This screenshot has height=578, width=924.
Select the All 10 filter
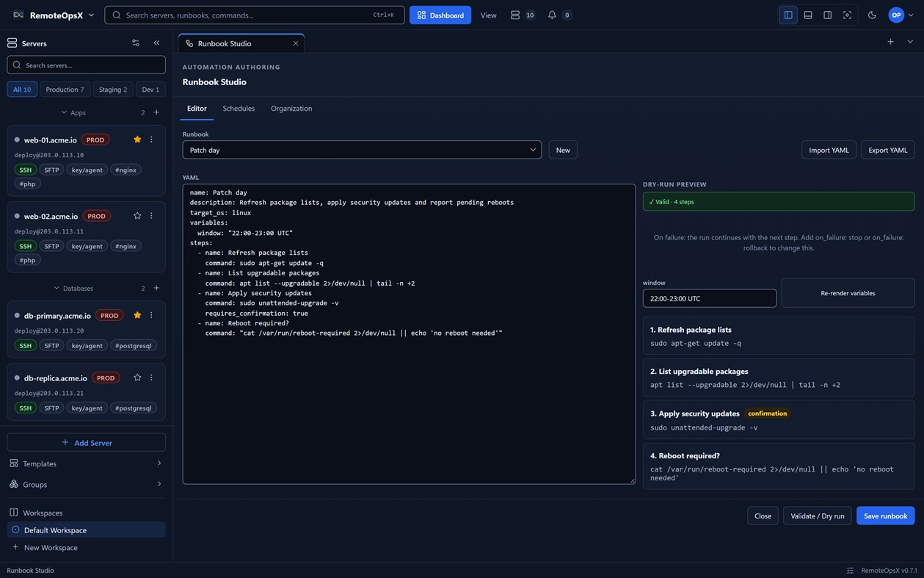pos(22,89)
